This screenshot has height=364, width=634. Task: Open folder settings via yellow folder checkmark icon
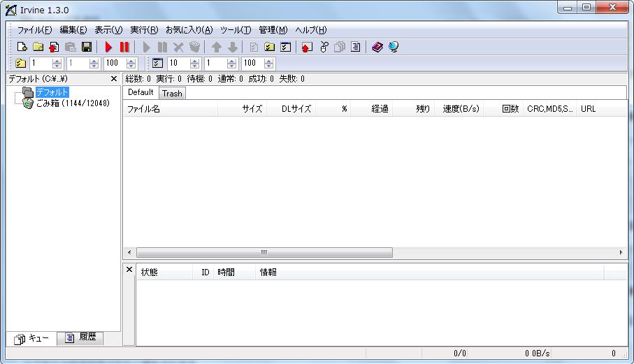point(270,47)
